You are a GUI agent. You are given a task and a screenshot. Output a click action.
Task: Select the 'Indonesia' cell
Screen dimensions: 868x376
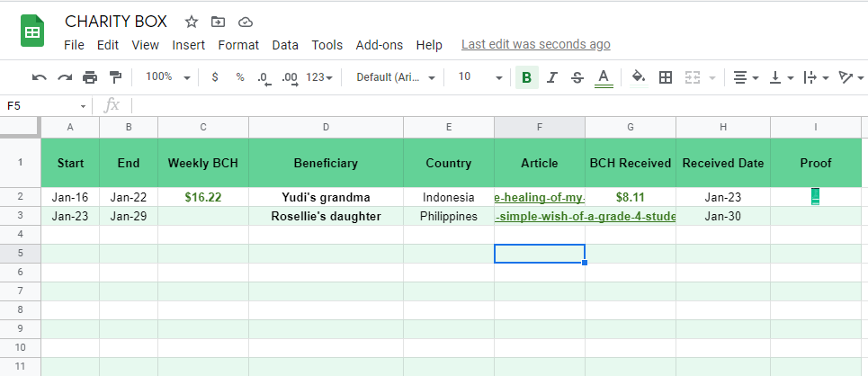coord(449,197)
